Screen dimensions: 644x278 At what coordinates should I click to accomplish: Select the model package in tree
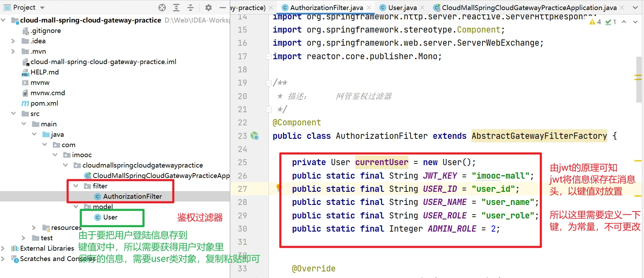coord(103,207)
